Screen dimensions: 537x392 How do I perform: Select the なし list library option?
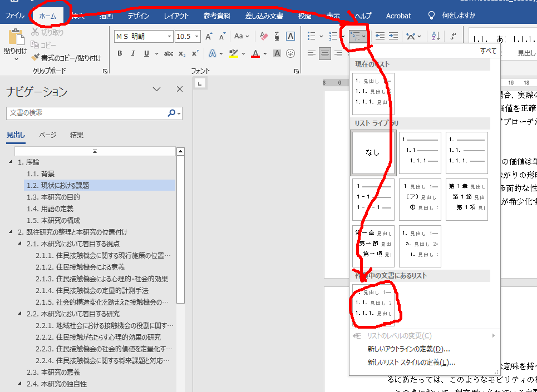(x=373, y=152)
